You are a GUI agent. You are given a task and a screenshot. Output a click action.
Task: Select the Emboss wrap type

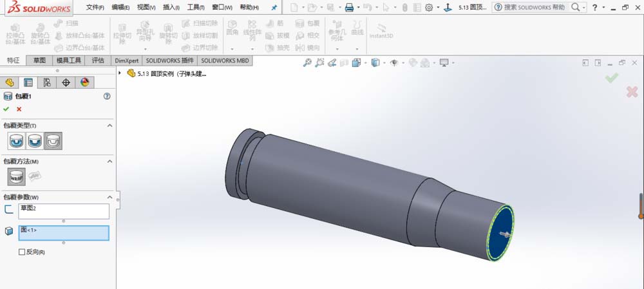[x=17, y=141]
